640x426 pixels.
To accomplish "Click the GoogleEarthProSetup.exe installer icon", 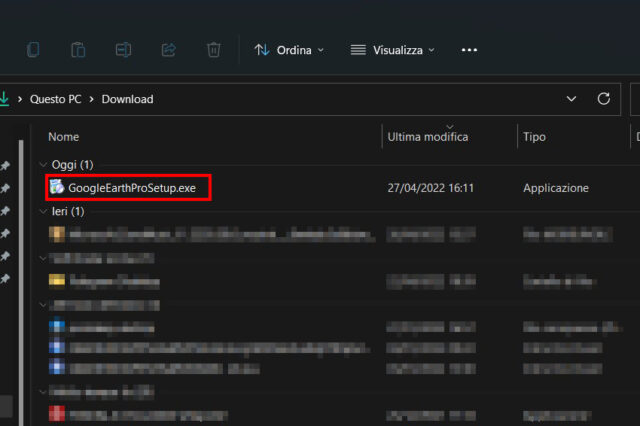I will (56, 187).
